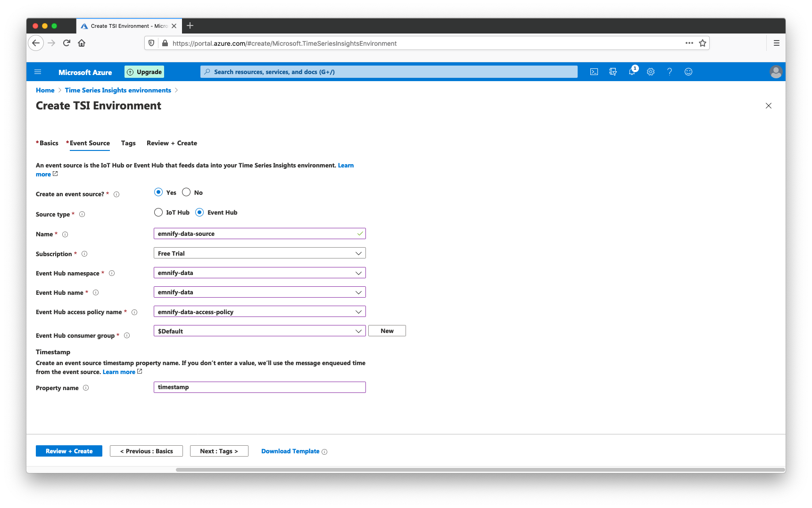Open the Event Hub namespace dropdown

[x=260, y=273]
